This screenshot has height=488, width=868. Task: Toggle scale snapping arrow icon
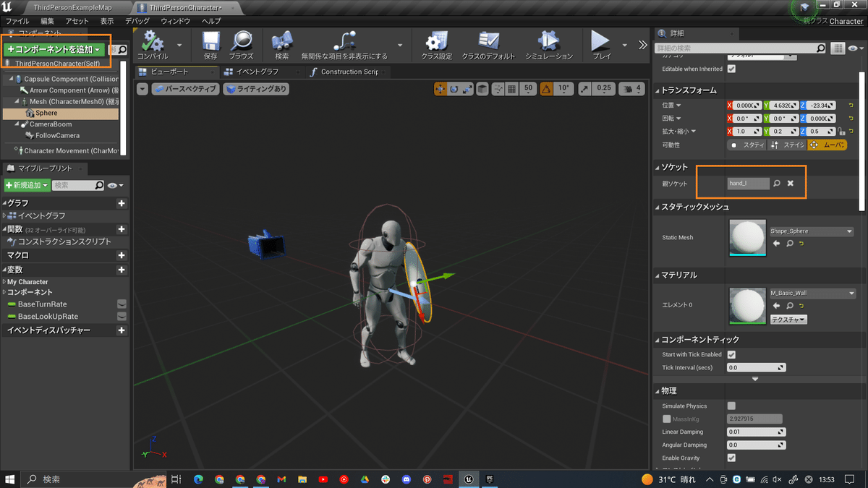[x=584, y=89]
